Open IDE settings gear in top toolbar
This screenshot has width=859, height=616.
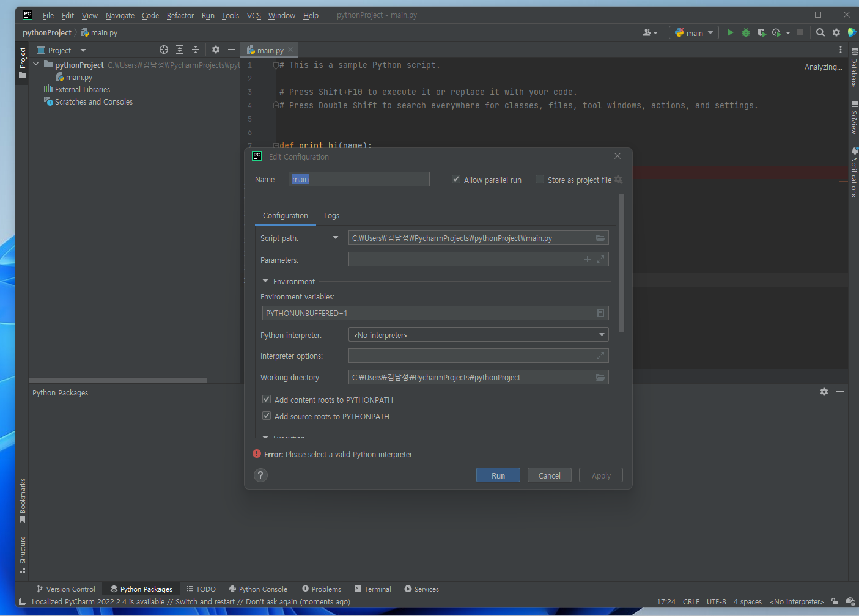tap(836, 32)
